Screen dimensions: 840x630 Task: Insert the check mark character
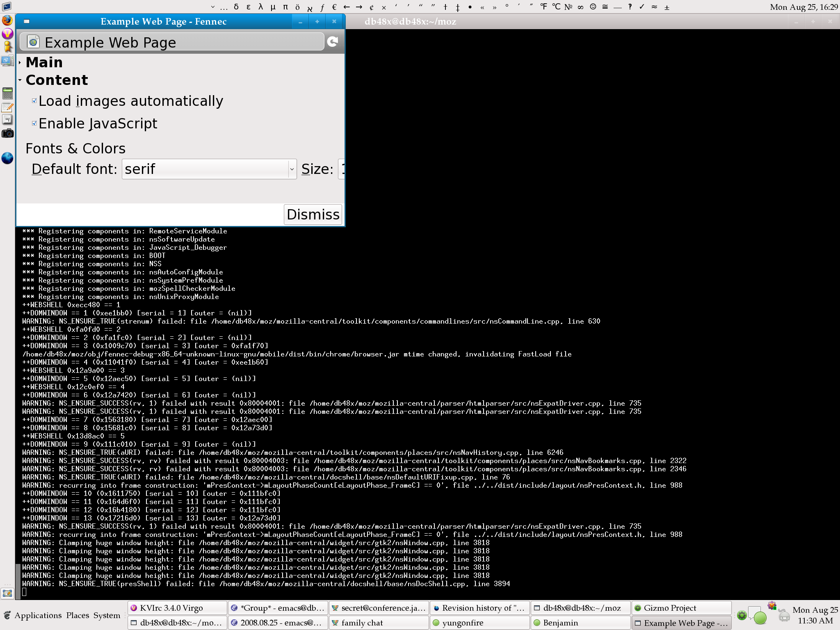click(x=642, y=7)
